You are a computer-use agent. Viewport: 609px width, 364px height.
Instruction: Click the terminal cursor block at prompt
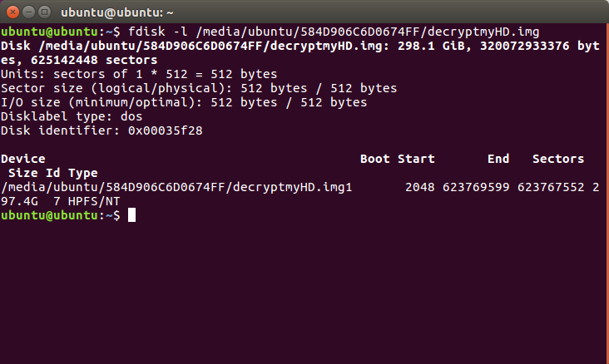132,215
